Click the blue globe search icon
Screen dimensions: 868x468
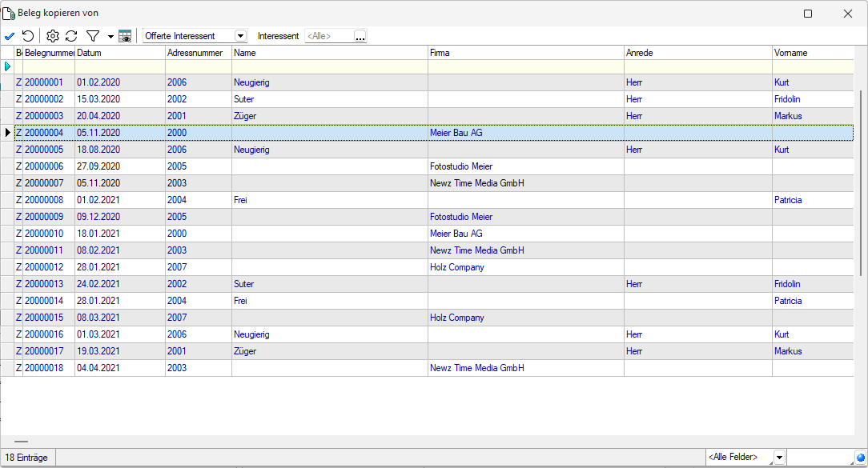[x=860, y=458]
